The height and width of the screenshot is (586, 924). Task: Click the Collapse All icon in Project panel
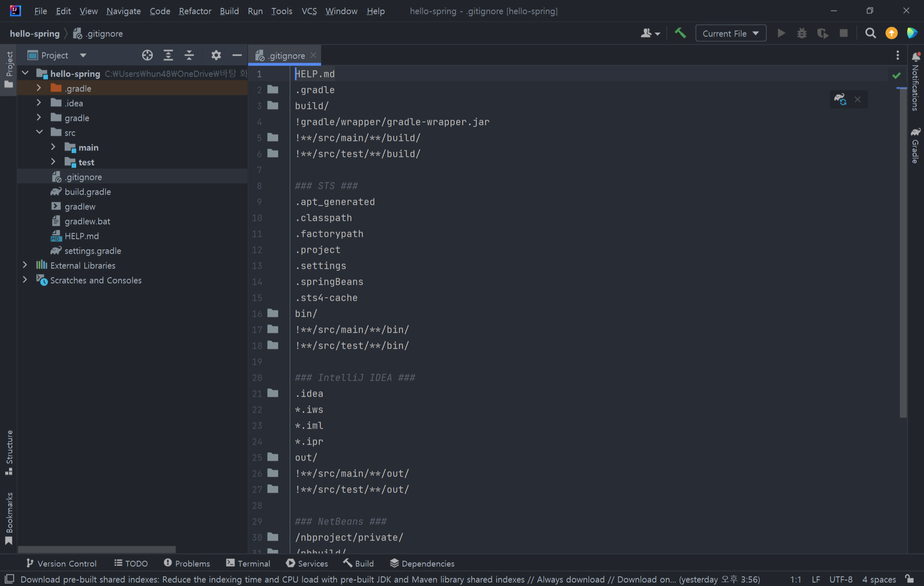[x=189, y=55]
